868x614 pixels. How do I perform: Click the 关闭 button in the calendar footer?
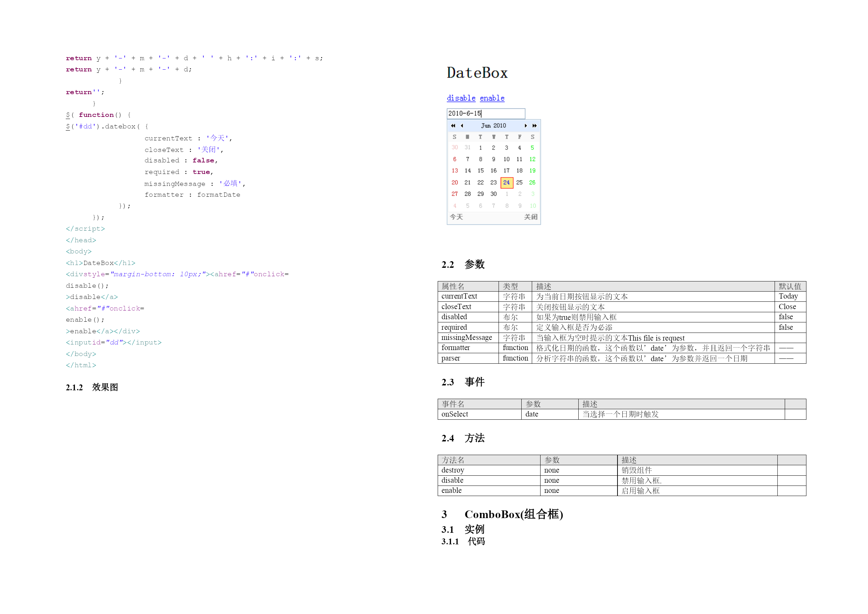[530, 217]
